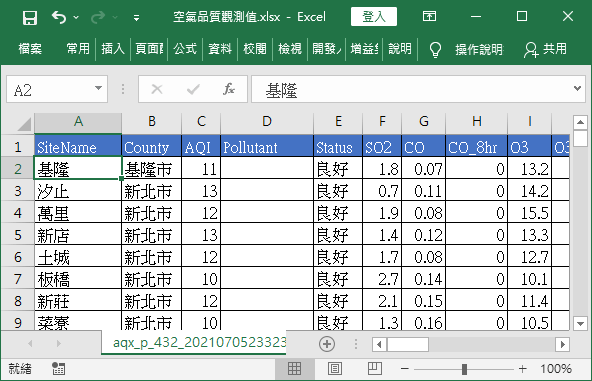Click the CO_8hr header cell
This screenshot has width=592, height=381.
(x=476, y=147)
